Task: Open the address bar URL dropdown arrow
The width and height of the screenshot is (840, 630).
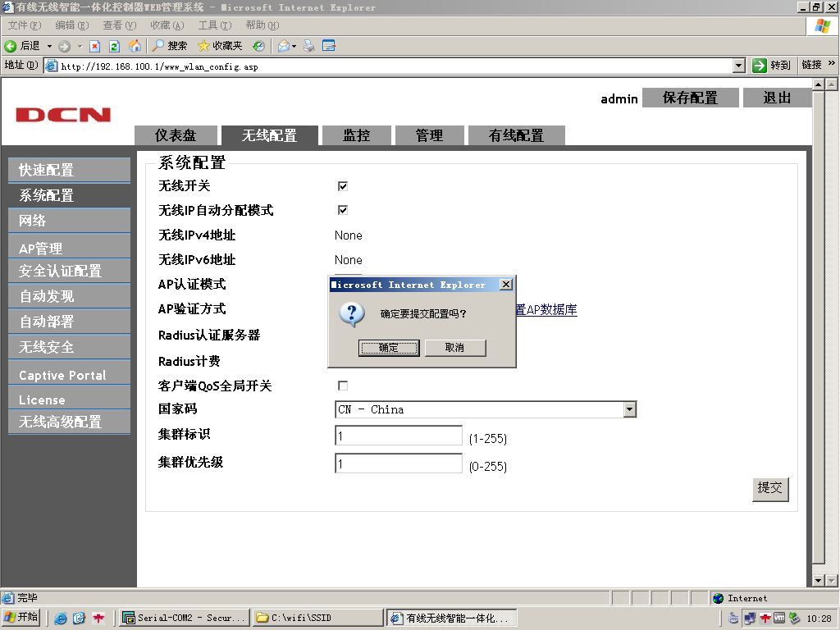Action: point(739,66)
